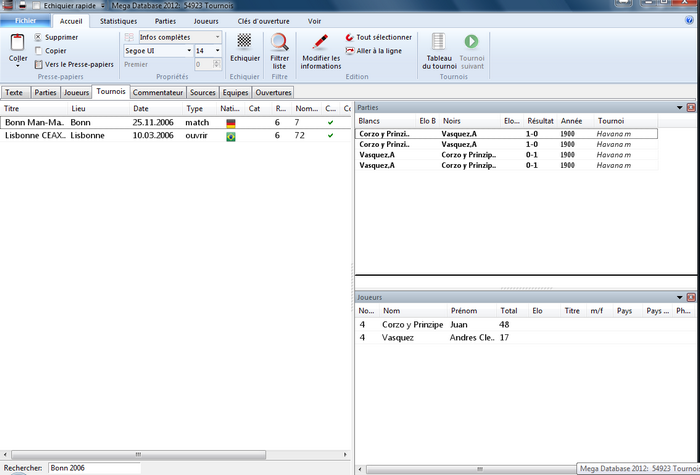Image resolution: width=700 pixels, height=475 pixels.
Task: Click the Copier icon
Action: click(38, 50)
